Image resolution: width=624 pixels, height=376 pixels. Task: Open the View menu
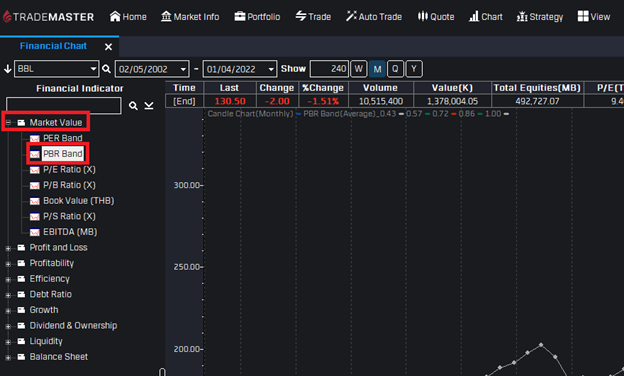tap(594, 17)
